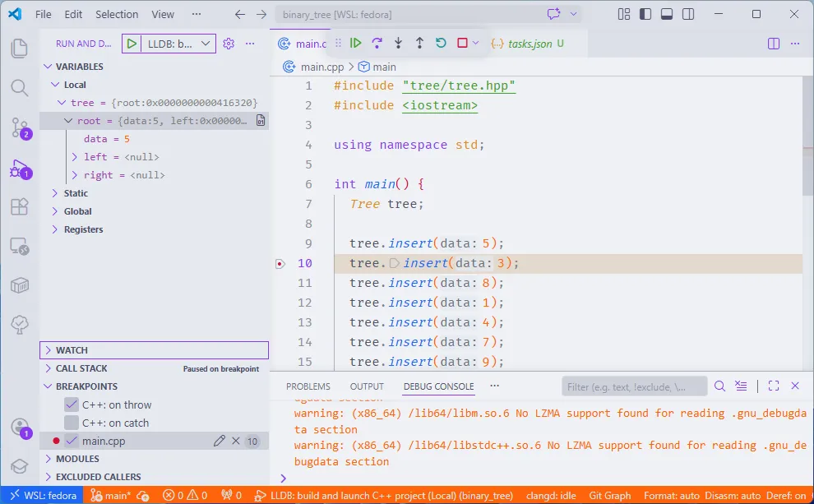Expand the Registers scope
Image resolution: width=814 pixels, height=504 pixels.
pyautogui.click(x=55, y=229)
